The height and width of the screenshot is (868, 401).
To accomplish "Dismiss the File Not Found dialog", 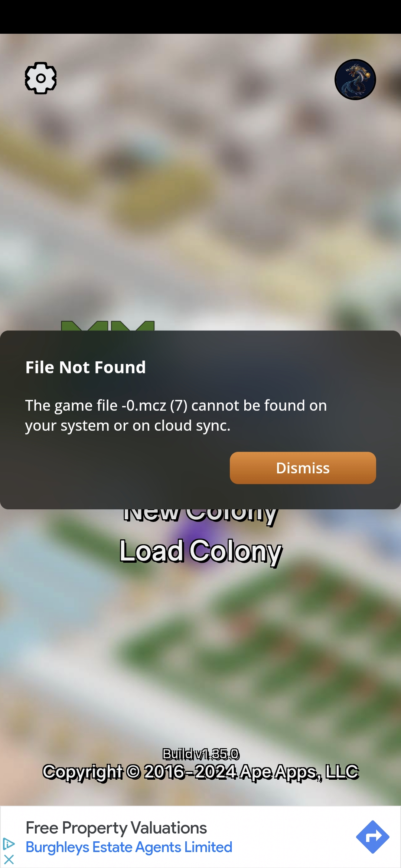I will (x=303, y=468).
